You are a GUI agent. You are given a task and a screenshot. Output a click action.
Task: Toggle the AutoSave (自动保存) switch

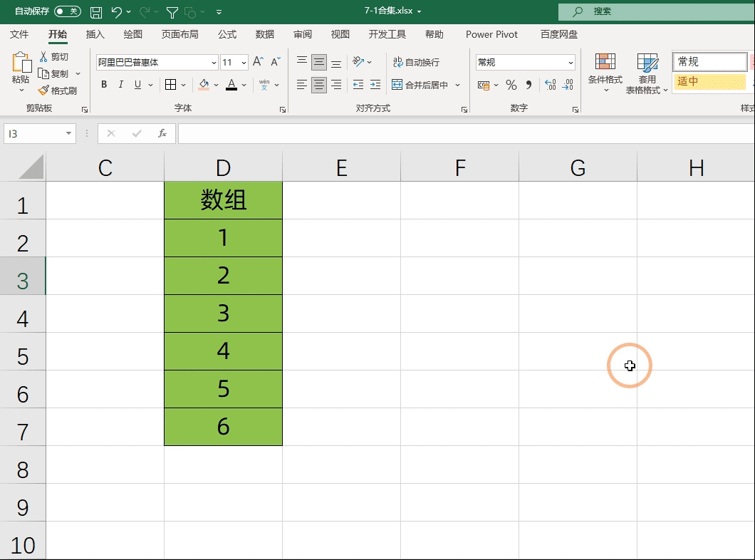pyautogui.click(x=66, y=11)
